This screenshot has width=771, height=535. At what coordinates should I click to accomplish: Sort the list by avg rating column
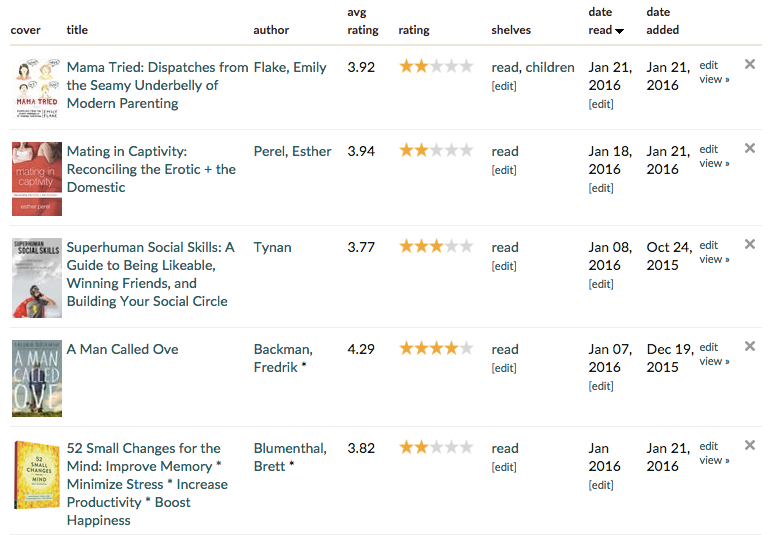[x=362, y=21]
